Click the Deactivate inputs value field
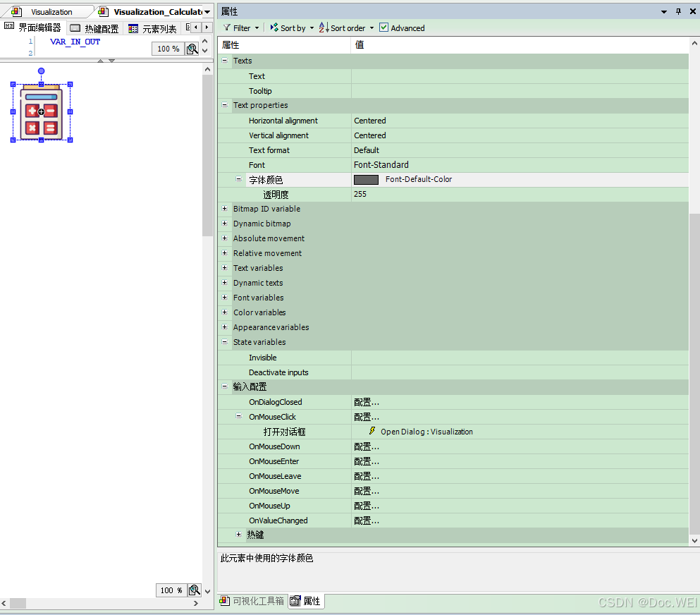This screenshot has width=700, height=615. [x=520, y=372]
